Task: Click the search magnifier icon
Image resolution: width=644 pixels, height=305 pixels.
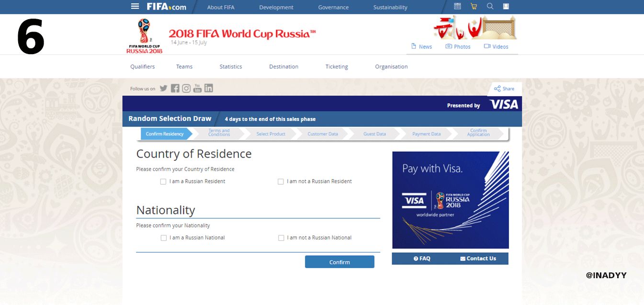Action: pos(490,6)
